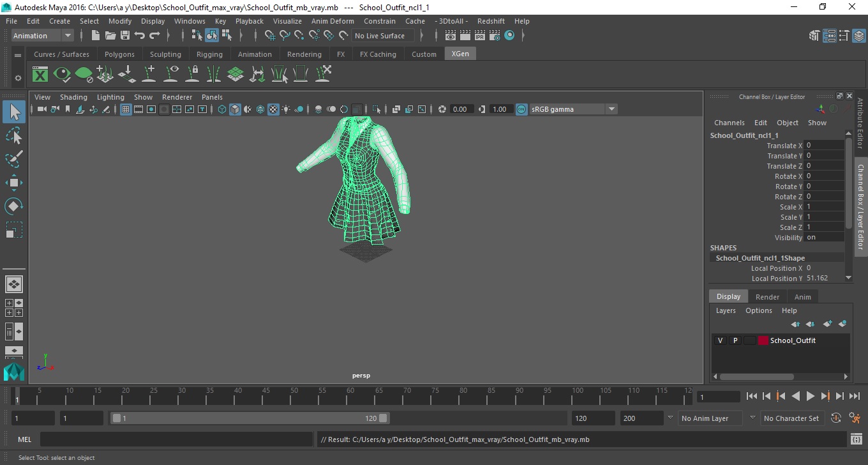Open shelf options gear menu
Viewport: 868px width, 465px height.
pyautogui.click(x=18, y=78)
